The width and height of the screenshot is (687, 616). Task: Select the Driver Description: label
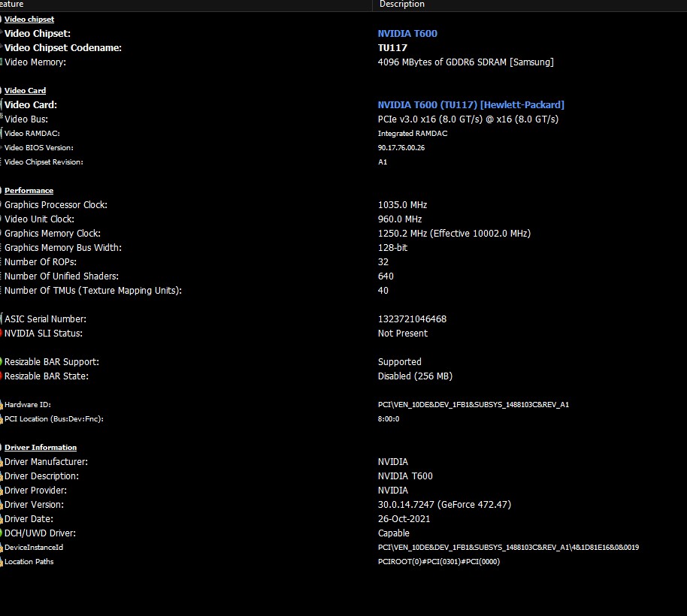pos(41,476)
